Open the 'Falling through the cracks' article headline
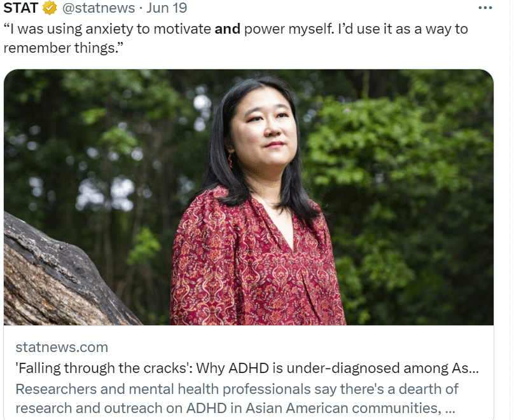 click(x=247, y=369)
